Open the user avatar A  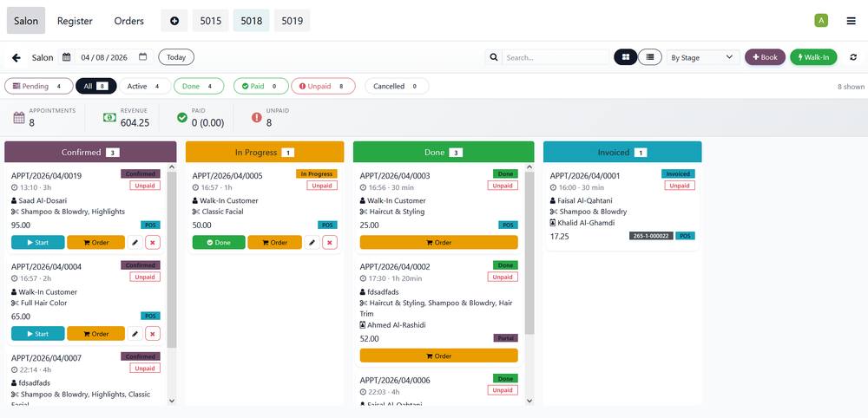821,21
